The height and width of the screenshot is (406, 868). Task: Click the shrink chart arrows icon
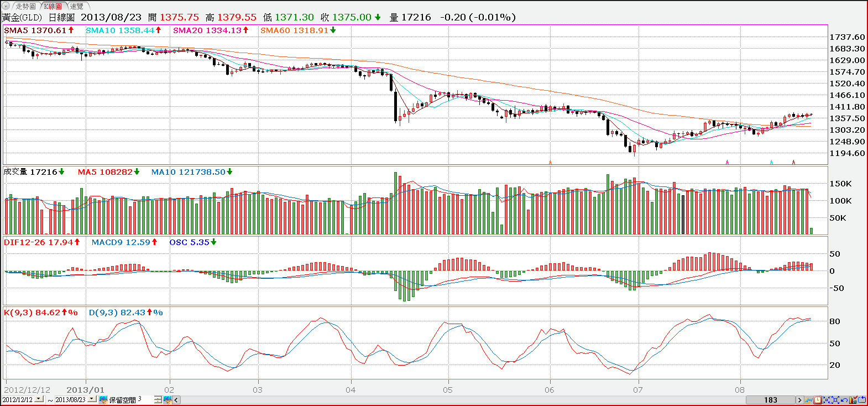[x=827, y=400]
